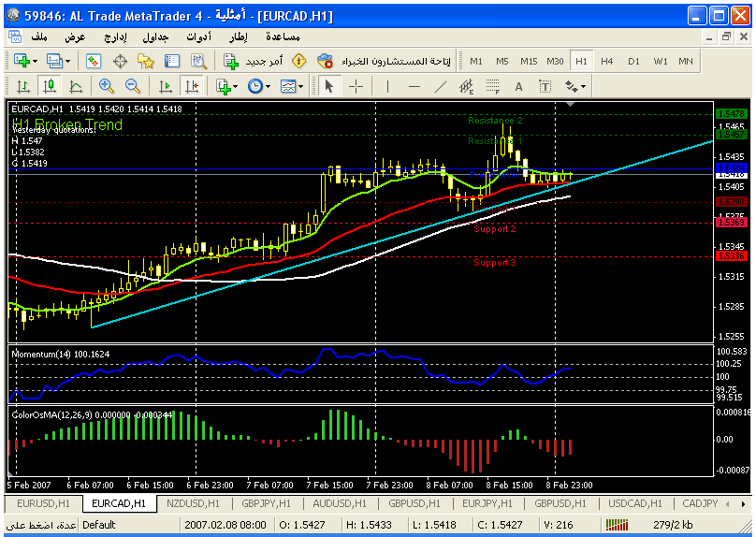
Task: Switch chart to candlestick mode
Action: pyautogui.click(x=49, y=86)
